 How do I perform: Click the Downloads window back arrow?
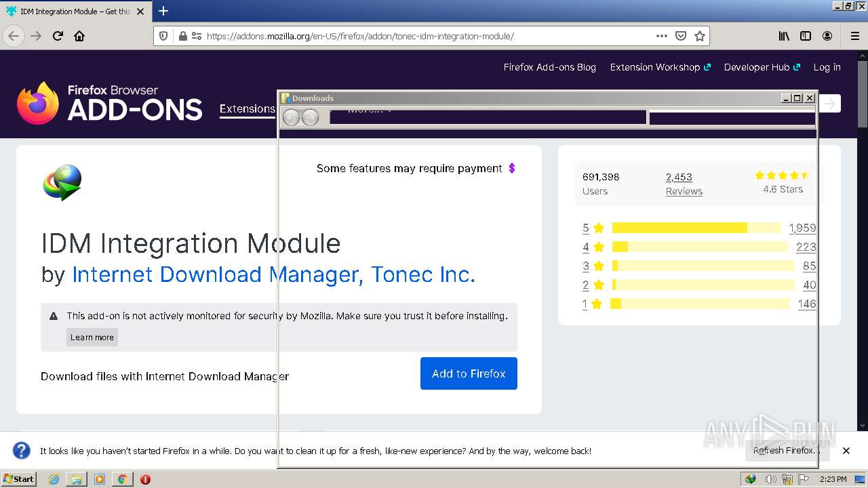[291, 117]
